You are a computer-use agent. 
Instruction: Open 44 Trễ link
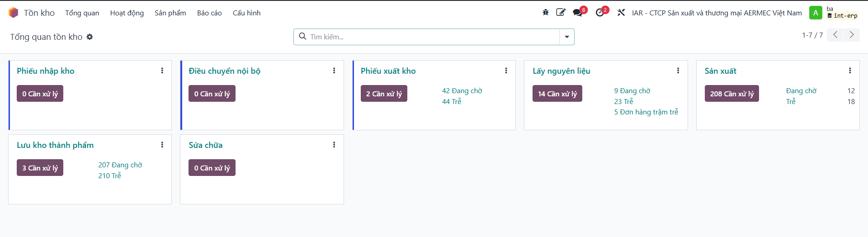(x=452, y=102)
